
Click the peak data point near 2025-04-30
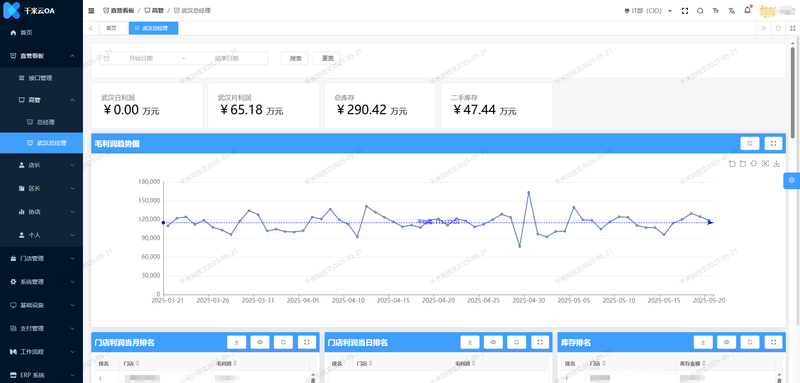point(529,192)
